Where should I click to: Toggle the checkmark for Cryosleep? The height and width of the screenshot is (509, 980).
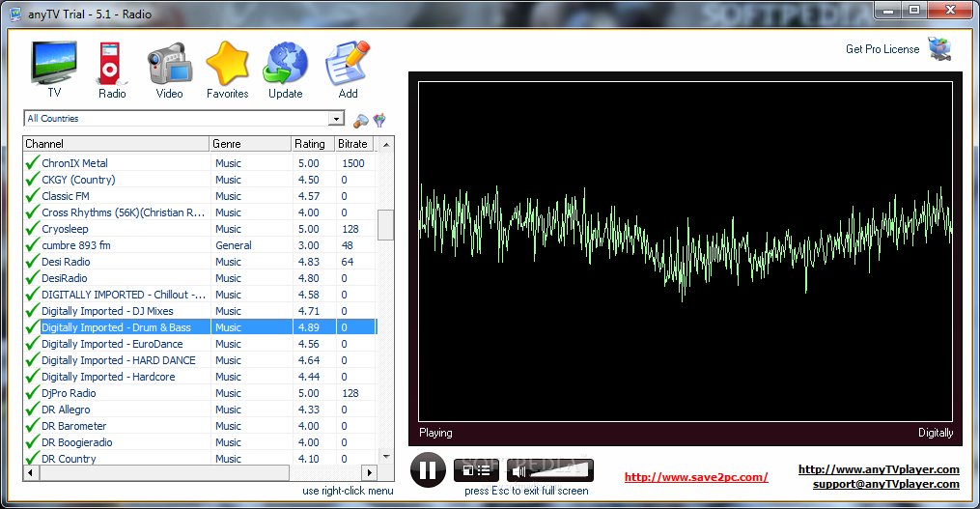click(x=33, y=229)
